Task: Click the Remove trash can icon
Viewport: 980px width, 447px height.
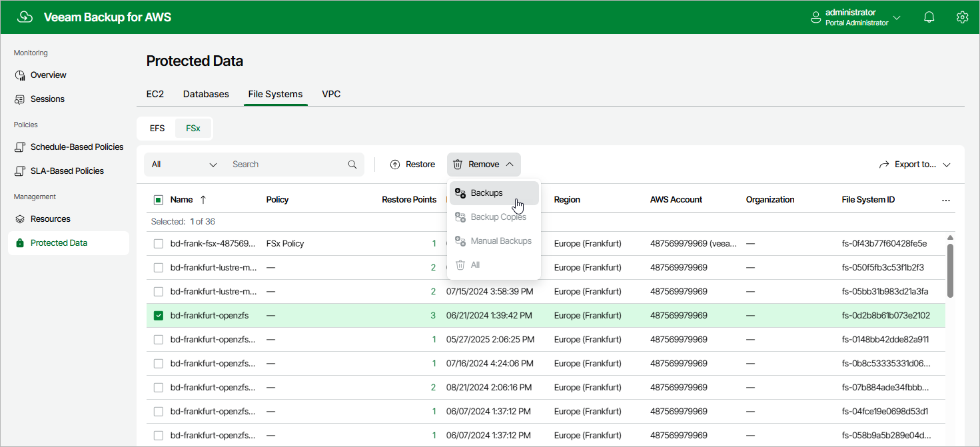Action: pos(458,165)
